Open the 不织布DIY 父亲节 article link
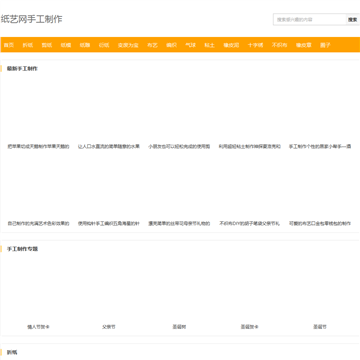Screen dimensions: 360x360 click(x=249, y=224)
